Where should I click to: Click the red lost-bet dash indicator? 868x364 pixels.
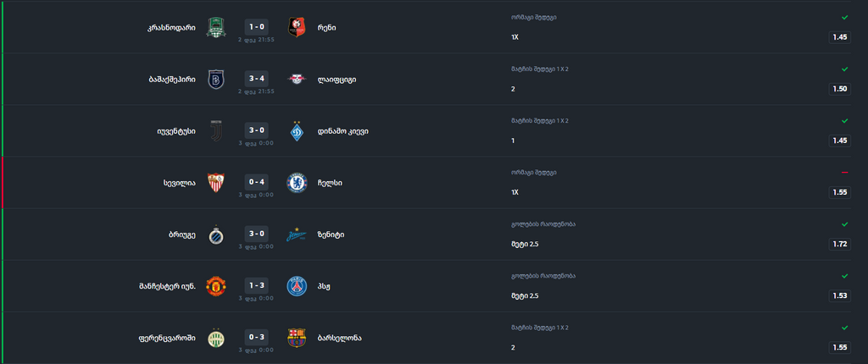[845, 173]
